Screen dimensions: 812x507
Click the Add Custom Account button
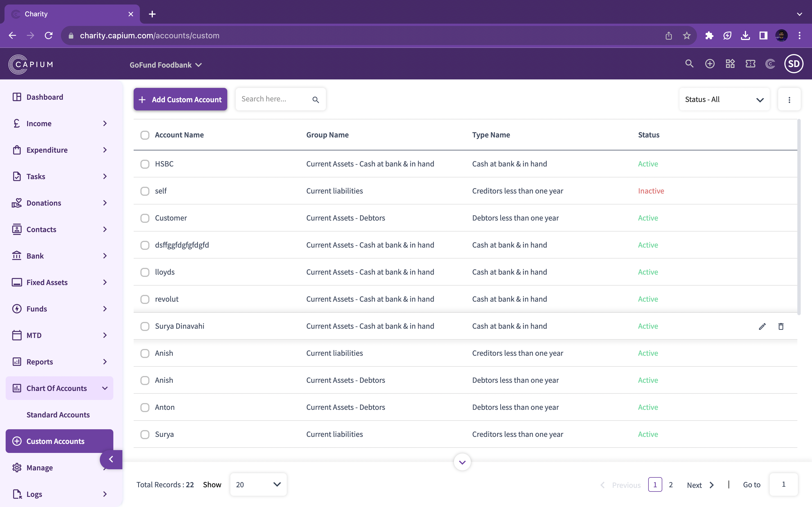point(180,100)
